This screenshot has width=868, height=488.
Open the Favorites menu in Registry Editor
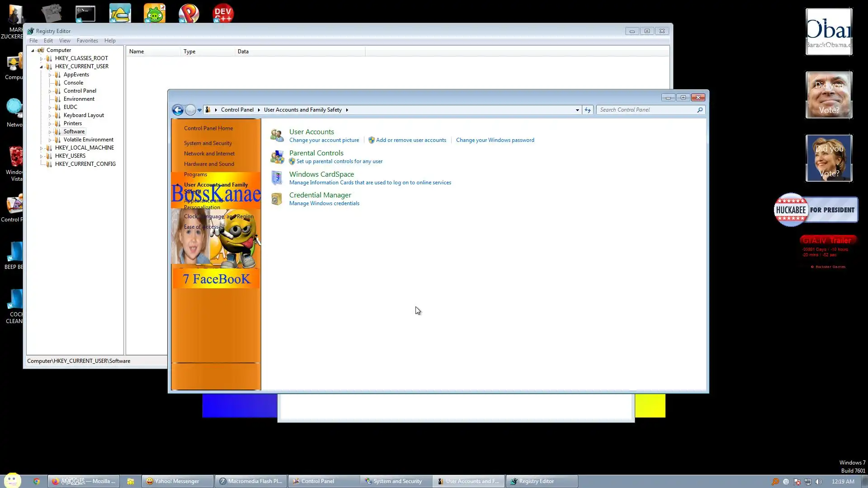tap(87, 41)
